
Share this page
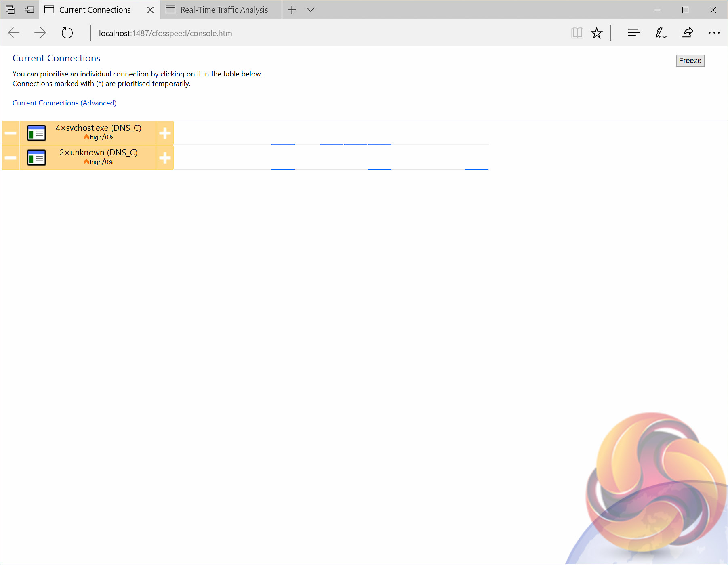pyautogui.click(x=687, y=33)
